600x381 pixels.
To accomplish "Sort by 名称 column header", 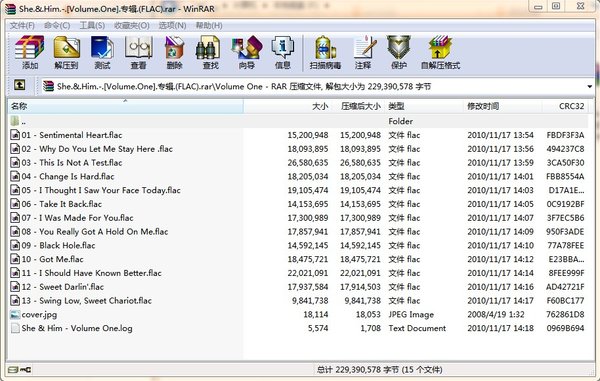I will pos(126,106).
